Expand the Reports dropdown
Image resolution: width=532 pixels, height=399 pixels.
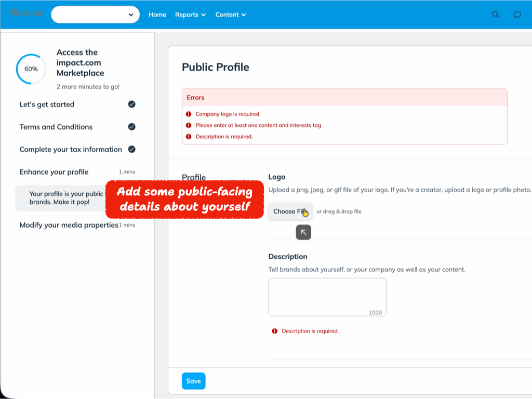pos(190,15)
